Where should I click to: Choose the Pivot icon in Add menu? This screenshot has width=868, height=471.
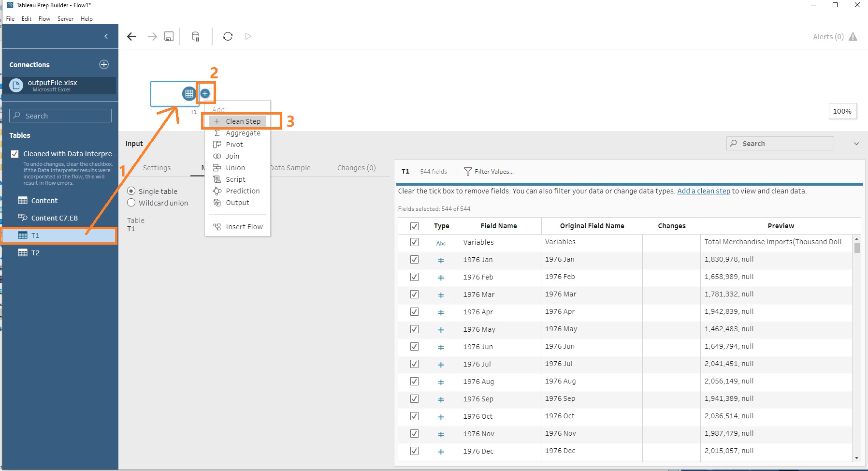pyautogui.click(x=217, y=145)
